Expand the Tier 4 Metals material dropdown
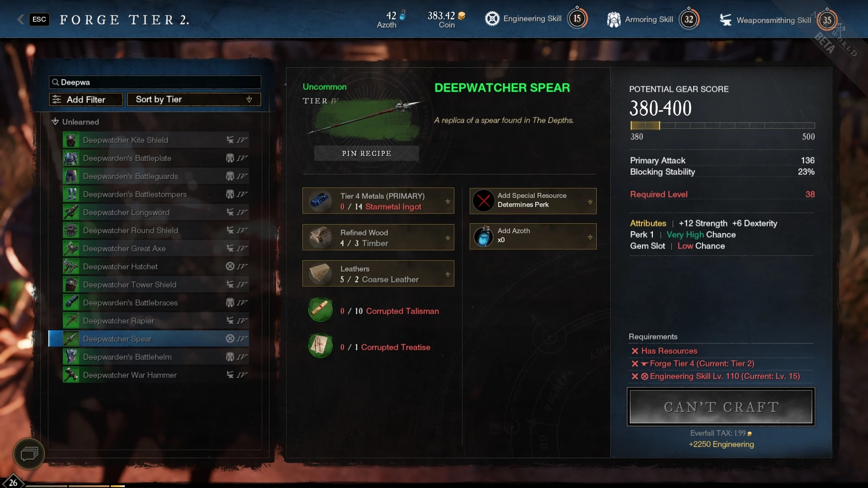This screenshot has width=868, height=488. click(x=448, y=202)
